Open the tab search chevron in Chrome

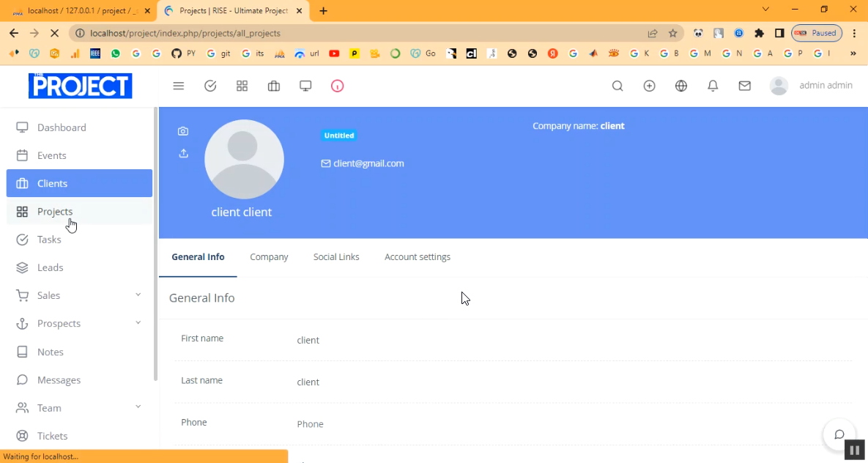tap(765, 10)
